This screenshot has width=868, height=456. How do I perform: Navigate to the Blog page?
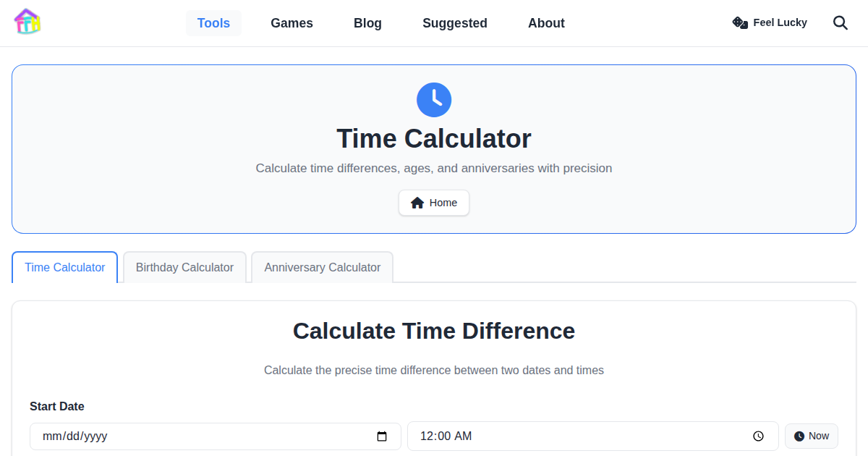pyautogui.click(x=367, y=22)
